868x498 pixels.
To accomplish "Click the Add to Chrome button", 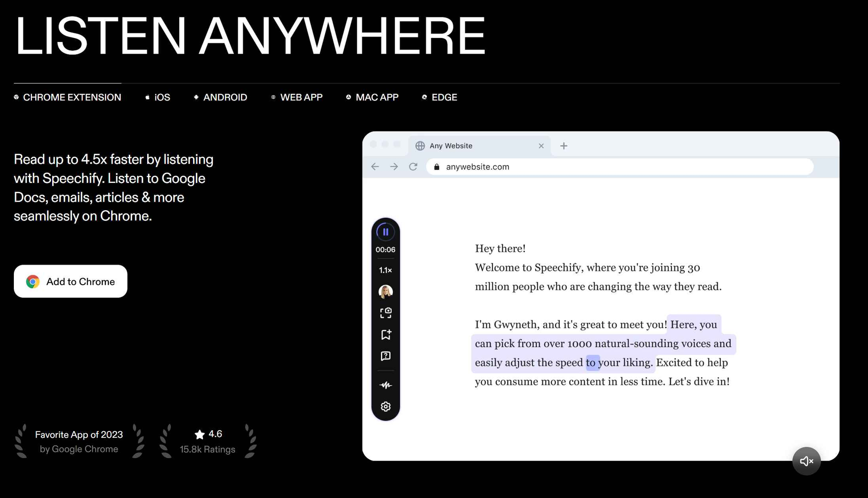I will pyautogui.click(x=70, y=282).
